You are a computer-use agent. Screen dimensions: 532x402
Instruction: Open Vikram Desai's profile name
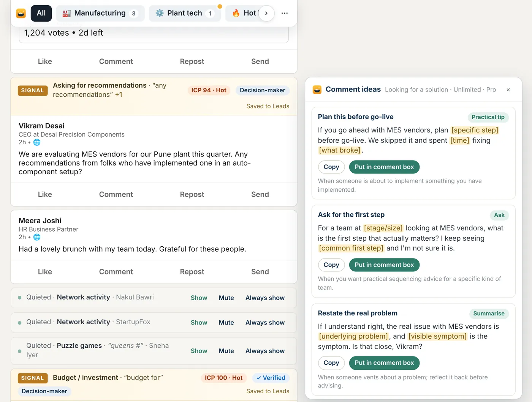(41, 126)
